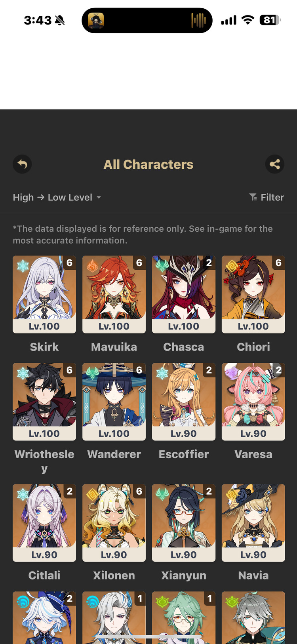This screenshot has height=644, width=297.
Task: Tap the Cryo element icon on Skirk
Action: 23,266
